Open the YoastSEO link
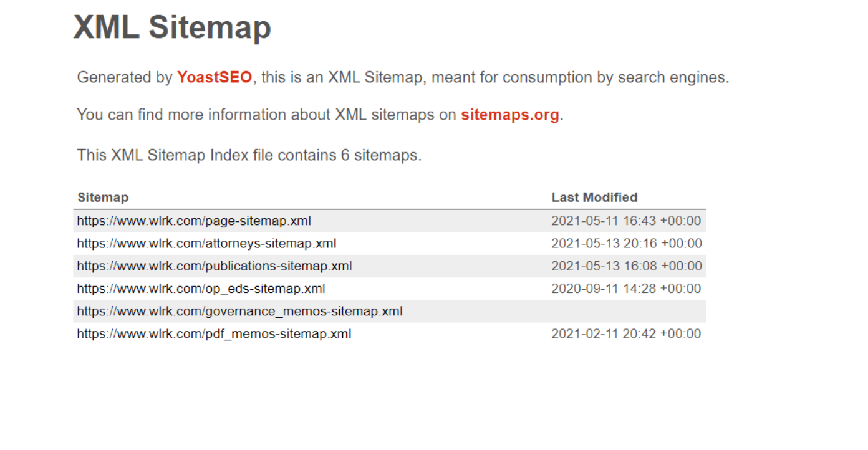Viewport: 868px width, 450px height. tap(215, 77)
